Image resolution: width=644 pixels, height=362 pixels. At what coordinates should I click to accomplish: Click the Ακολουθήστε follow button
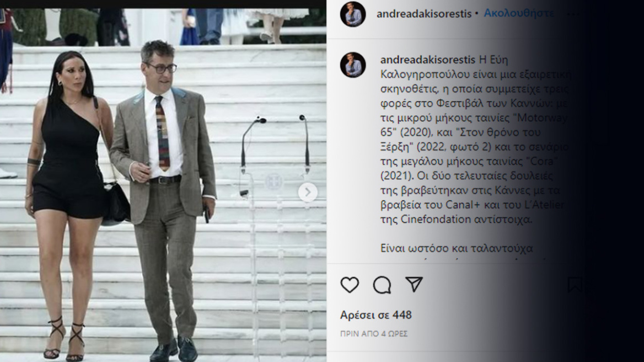(x=519, y=13)
